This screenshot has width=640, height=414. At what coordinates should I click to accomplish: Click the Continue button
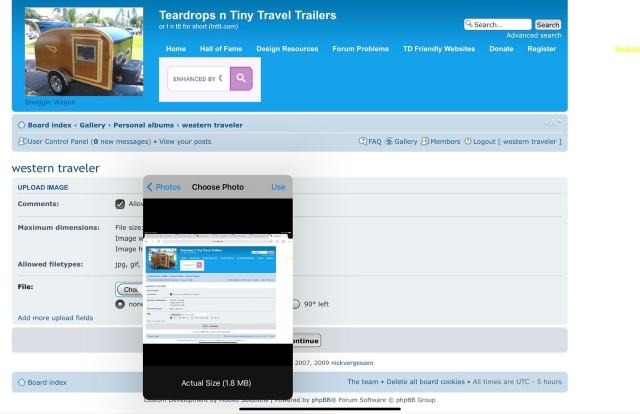click(305, 341)
